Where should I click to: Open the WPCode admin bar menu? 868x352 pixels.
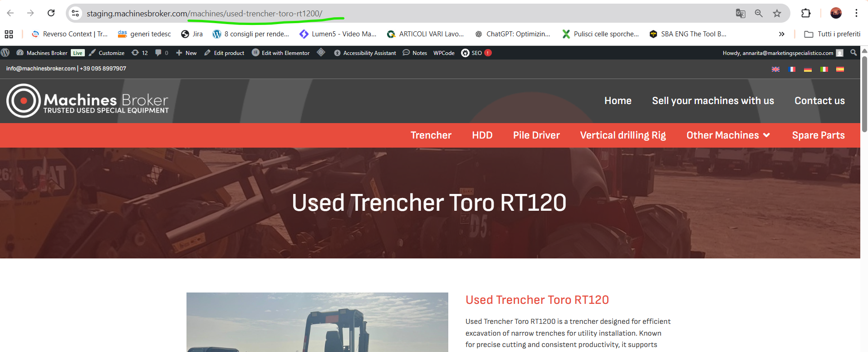444,53
